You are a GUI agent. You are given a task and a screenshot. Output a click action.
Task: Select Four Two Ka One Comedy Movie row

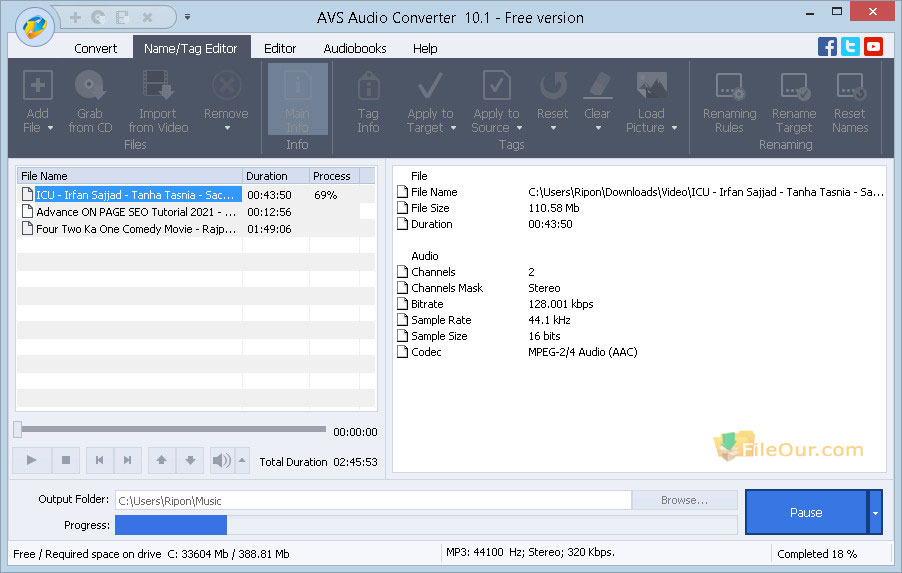[196, 229]
